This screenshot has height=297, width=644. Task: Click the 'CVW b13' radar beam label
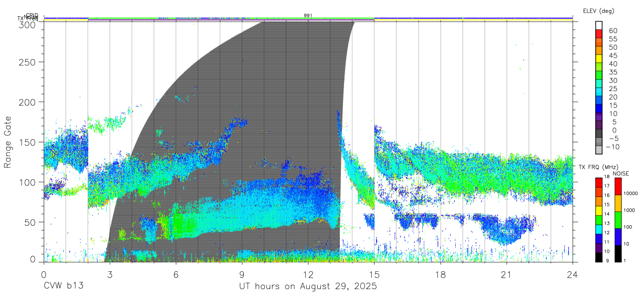coord(63,287)
